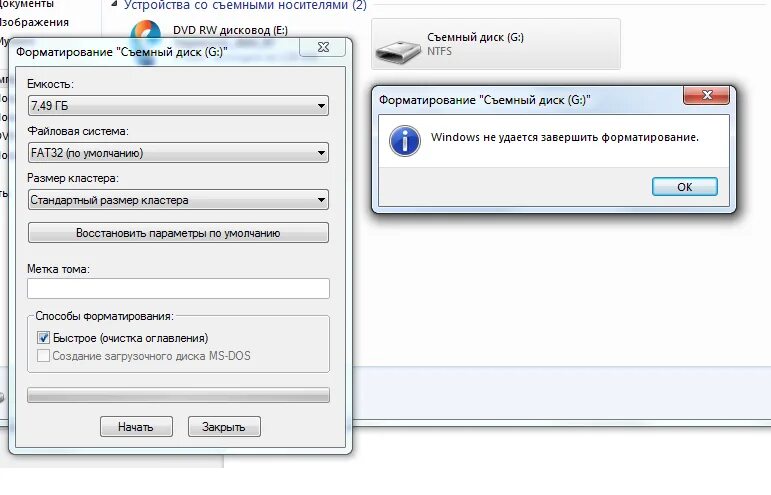
Task: Click the removable disk G: drive icon
Action: tap(397, 51)
